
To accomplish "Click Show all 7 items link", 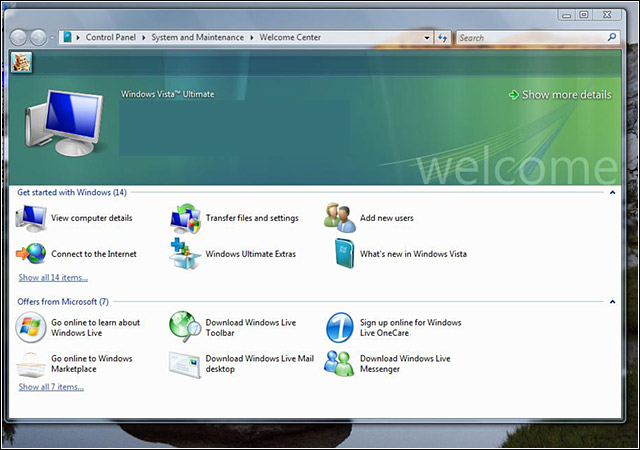I will coord(51,387).
